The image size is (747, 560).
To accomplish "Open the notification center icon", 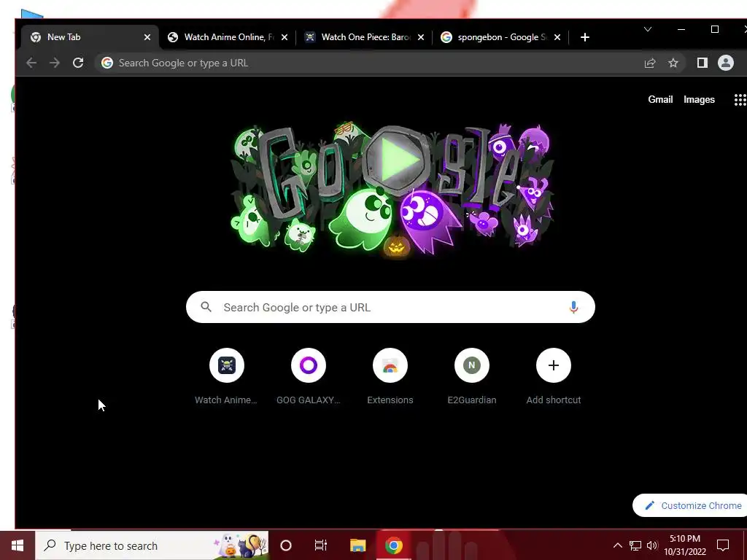I will [x=723, y=545].
